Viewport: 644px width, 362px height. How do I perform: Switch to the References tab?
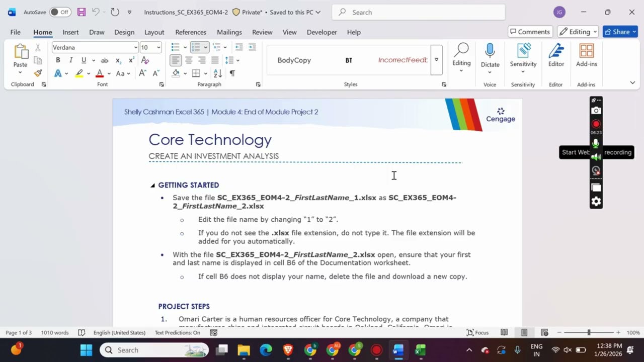[191, 32]
